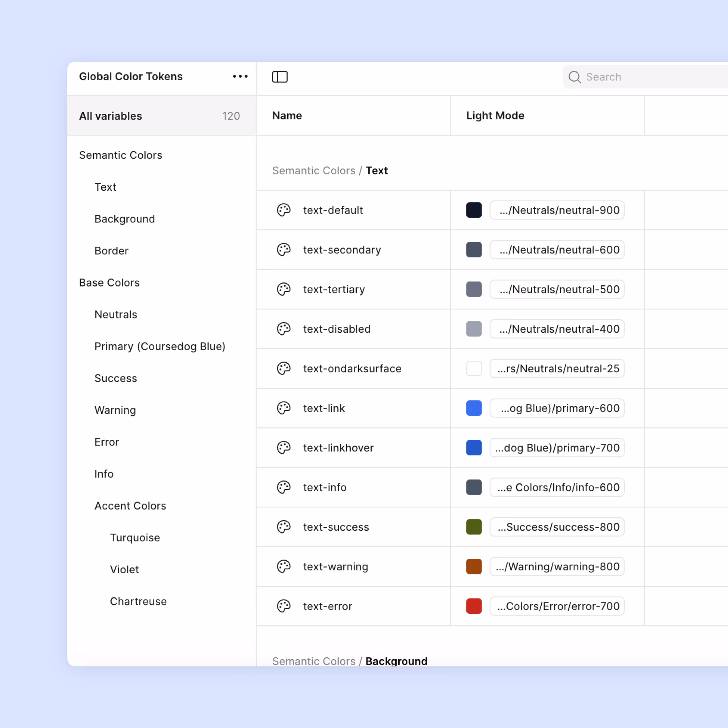Click the .../Neutrals/neutral-400 alias chip
The height and width of the screenshot is (728, 728).
pyautogui.click(x=557, y=329)
